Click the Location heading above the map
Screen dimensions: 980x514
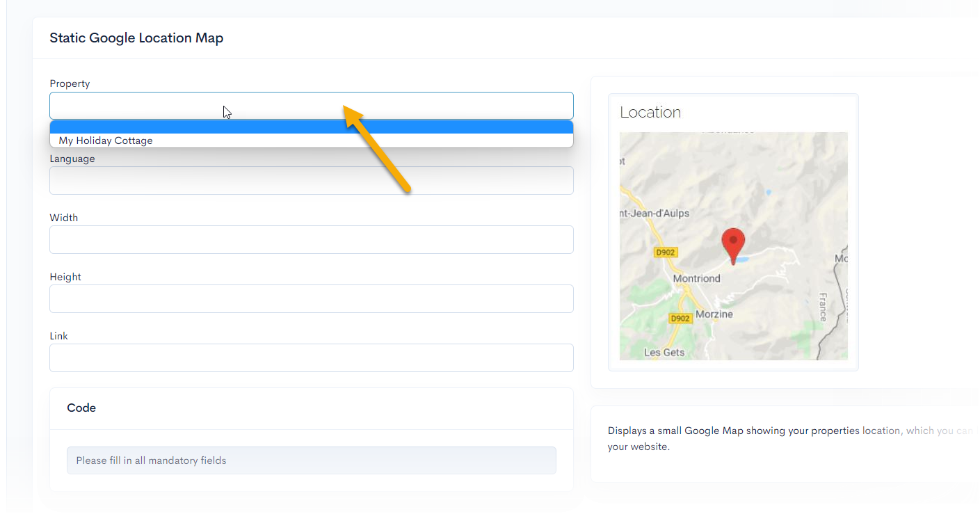pyautogui.click(x=650, y=113)
